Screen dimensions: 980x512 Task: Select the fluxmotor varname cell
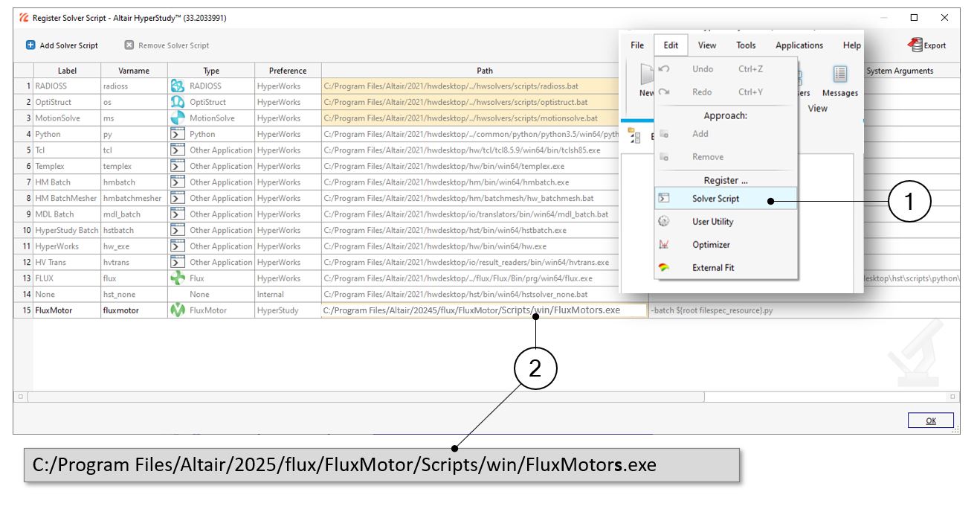[134, 310]
